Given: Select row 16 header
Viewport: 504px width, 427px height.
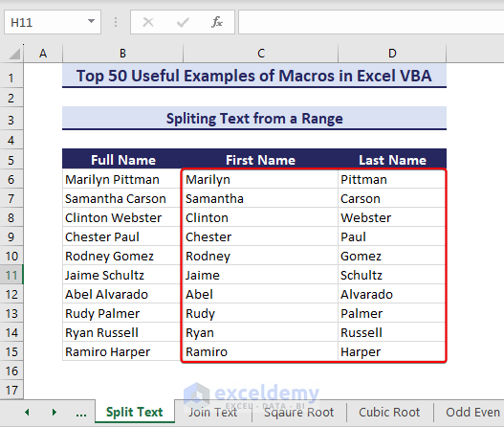Looking at the screenshot, I should (x=11, y=371).
